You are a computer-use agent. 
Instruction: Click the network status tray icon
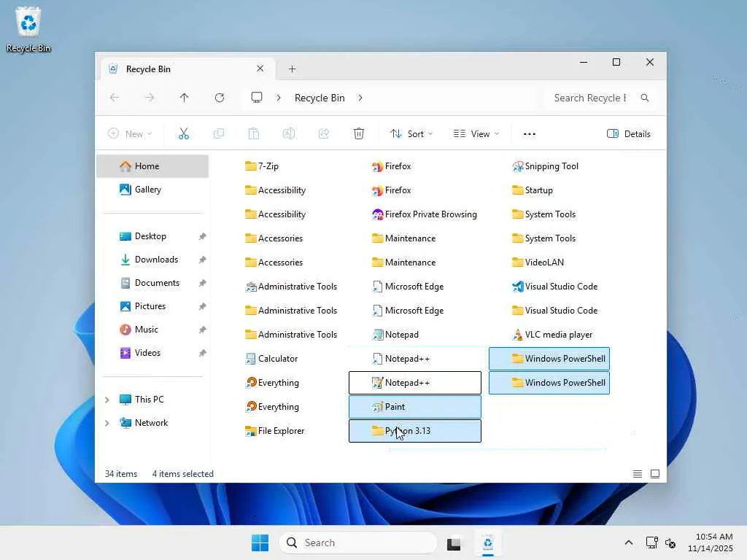coord(651,542)
